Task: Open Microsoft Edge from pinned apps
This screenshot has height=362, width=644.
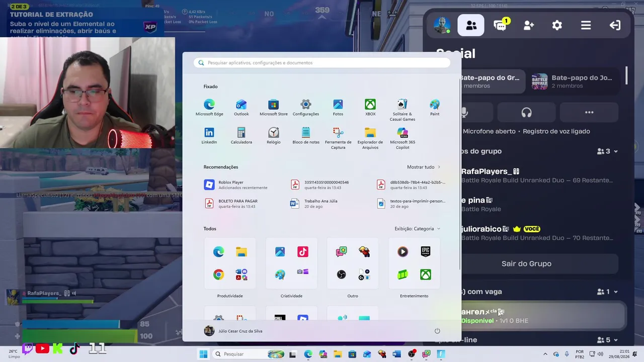Action: point(209,108)
